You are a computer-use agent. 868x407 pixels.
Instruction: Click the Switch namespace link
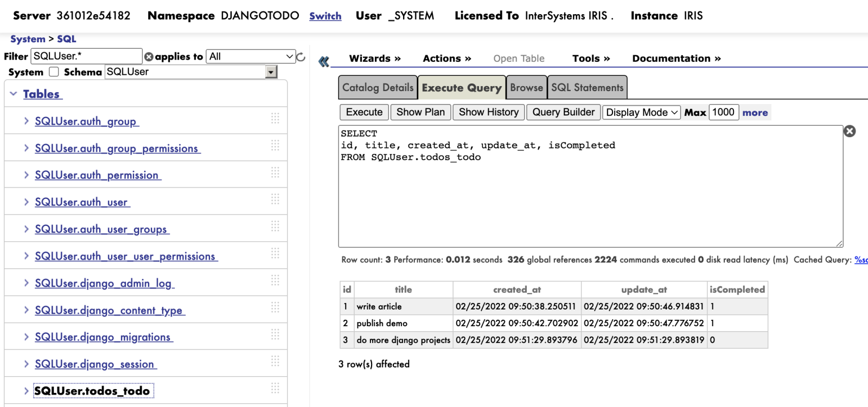tap(325, 16)
